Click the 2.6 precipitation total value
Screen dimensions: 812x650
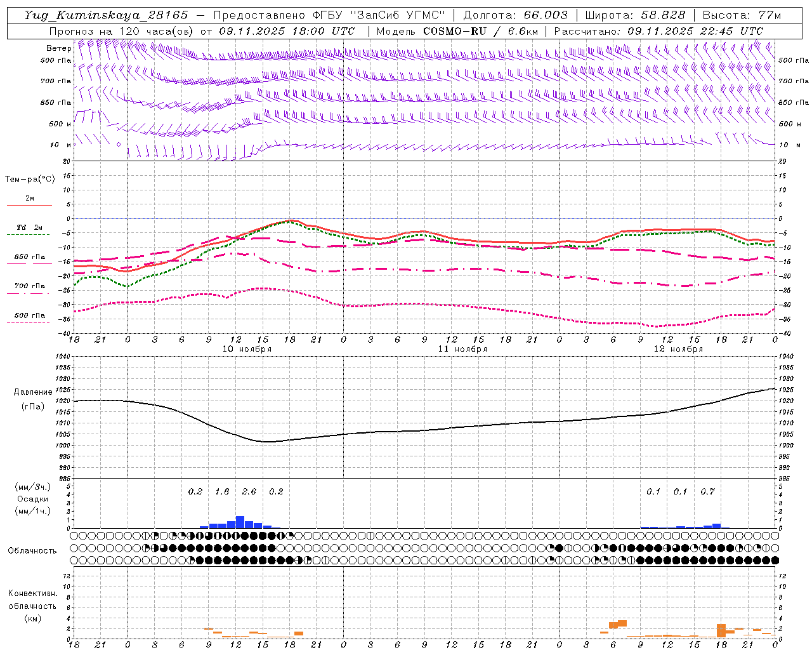[249, 492]
